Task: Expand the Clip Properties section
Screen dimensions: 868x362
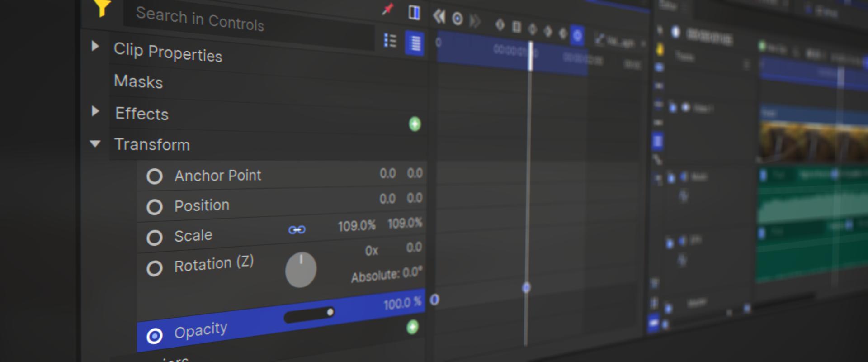Action: [95, 46]
